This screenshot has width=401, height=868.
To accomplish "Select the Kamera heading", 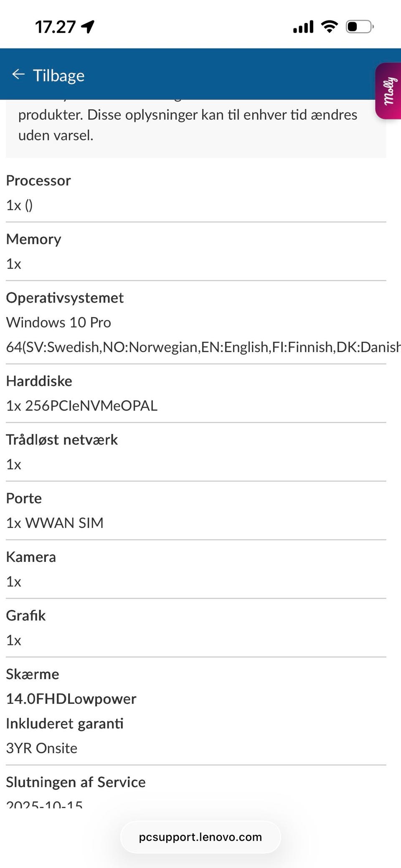I will click(x=31, y=557).
